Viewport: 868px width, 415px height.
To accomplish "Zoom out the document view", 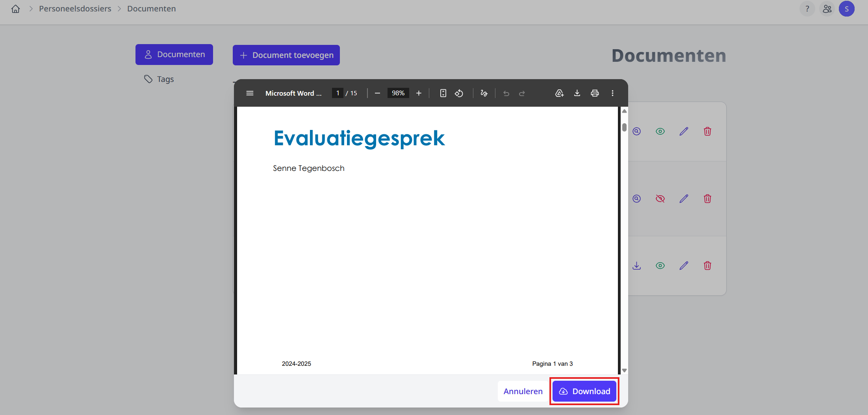I will pyautogui.click(x=377, y=93).
